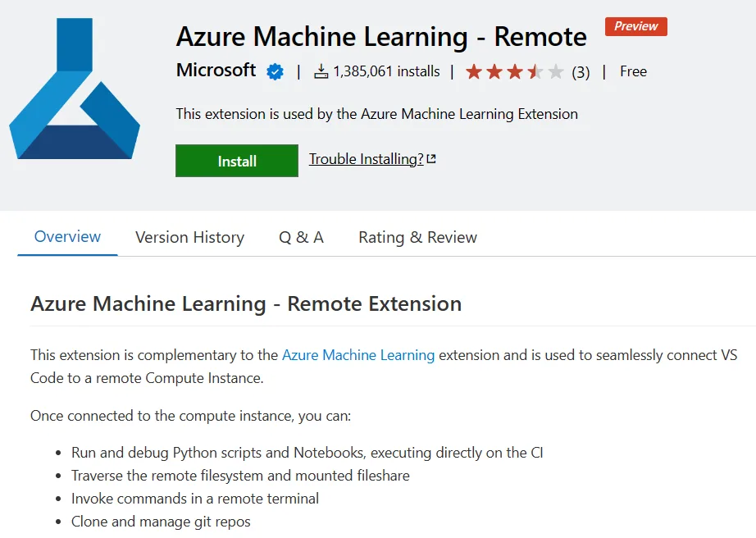Screen dimensions: 756x538
Task: Click the Azure Machine Learning - Remote title
Action: (x=381, y=37)
